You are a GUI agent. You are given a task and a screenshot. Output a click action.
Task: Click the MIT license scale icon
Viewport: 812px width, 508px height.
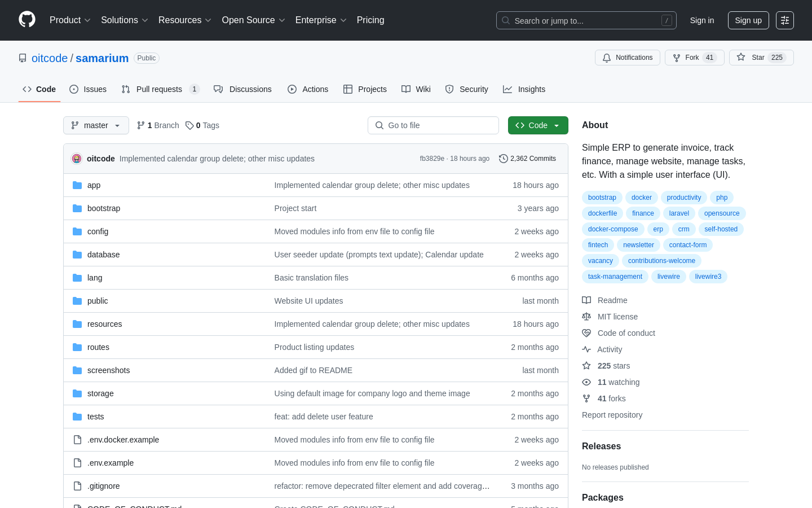(x=586, y=317)
